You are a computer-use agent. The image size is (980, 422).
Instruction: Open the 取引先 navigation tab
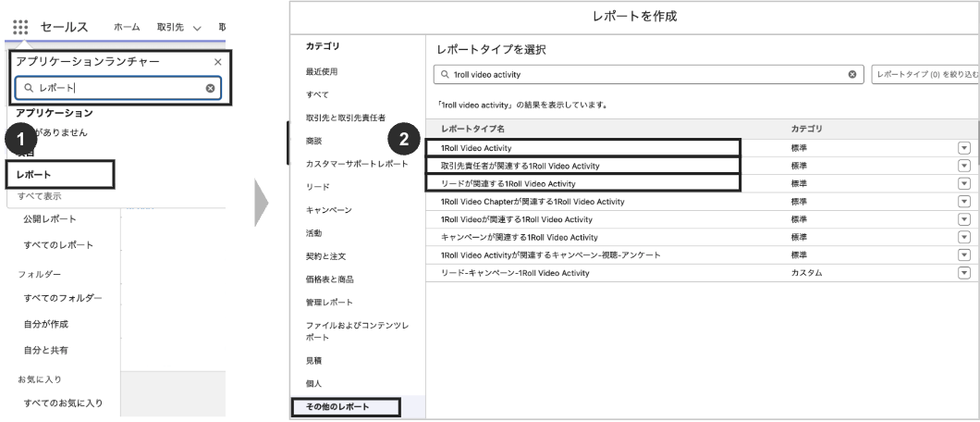[x=169, y=27]
